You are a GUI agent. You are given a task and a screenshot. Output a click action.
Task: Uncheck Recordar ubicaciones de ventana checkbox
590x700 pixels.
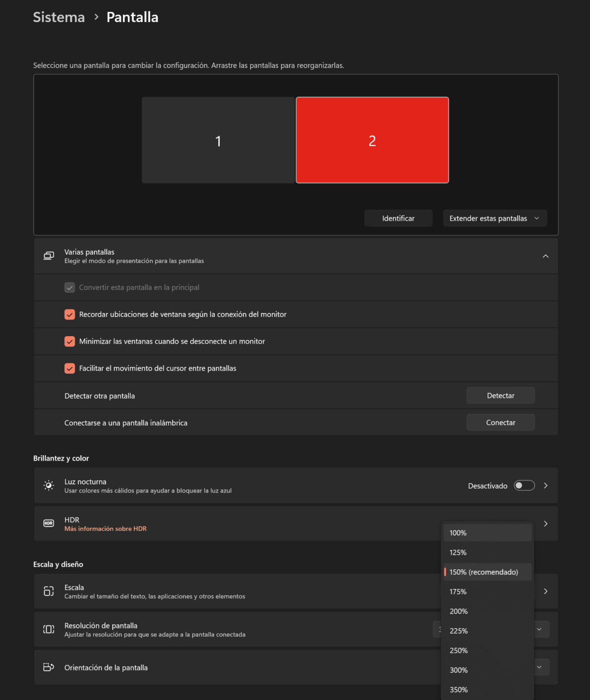[70, 315]
